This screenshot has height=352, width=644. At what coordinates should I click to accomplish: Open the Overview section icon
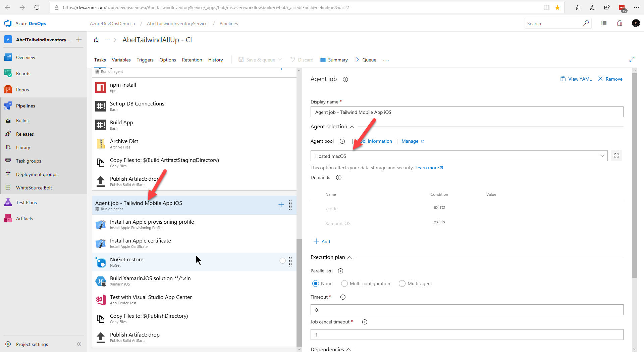tap(8, 57)
